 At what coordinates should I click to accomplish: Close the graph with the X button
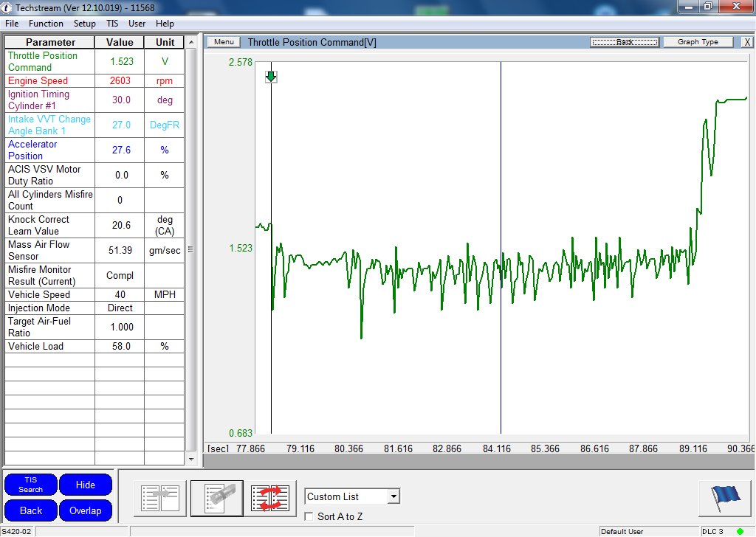(747, 42)
